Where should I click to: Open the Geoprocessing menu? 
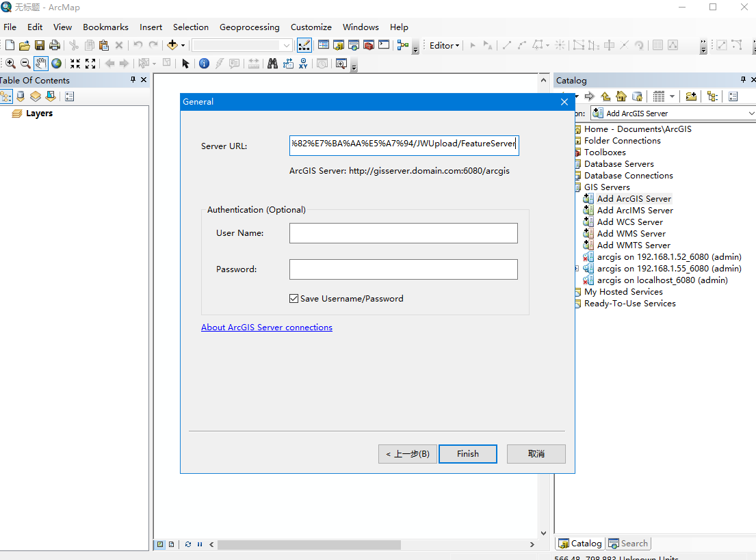tap(249, 27)
